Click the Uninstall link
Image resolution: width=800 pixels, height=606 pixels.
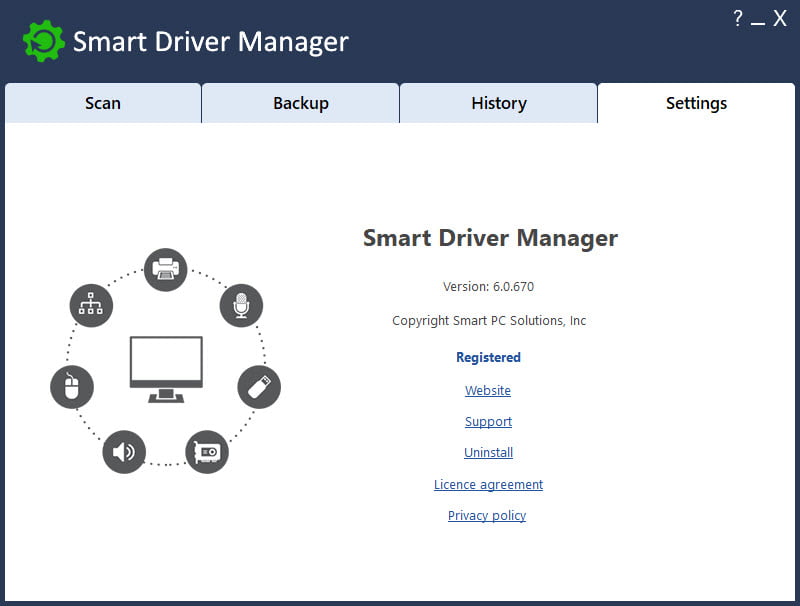[x=488, y=452]
